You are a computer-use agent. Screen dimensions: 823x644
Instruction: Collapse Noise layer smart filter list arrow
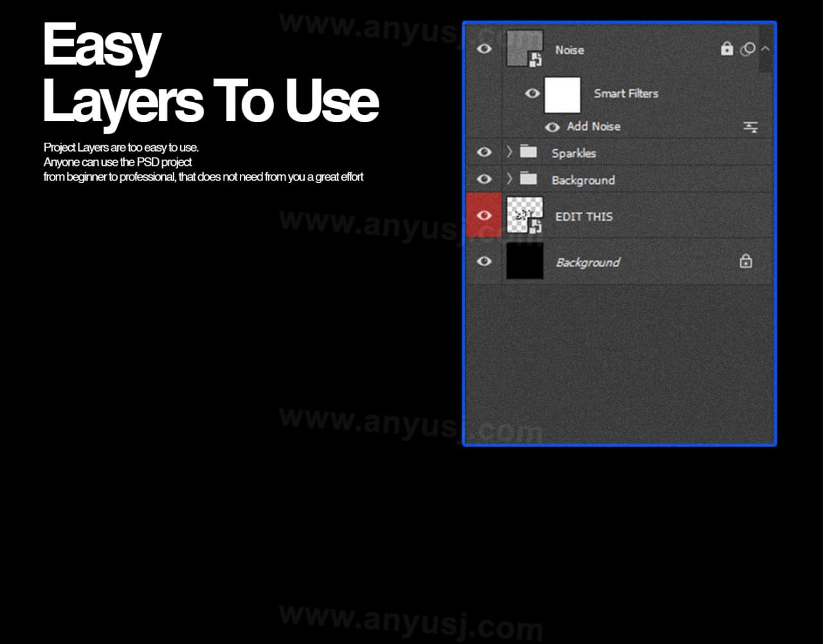tap(765, 49)
